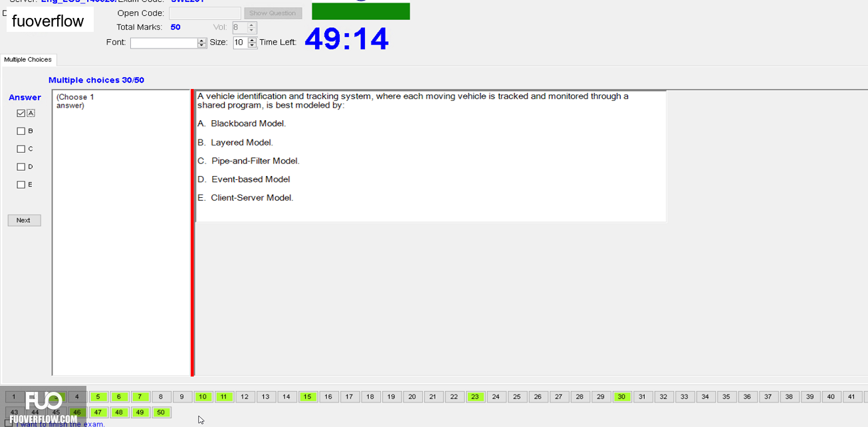The image size is (868, 427).
Task: Go to question 32
Action: click(x=663, y=397)
